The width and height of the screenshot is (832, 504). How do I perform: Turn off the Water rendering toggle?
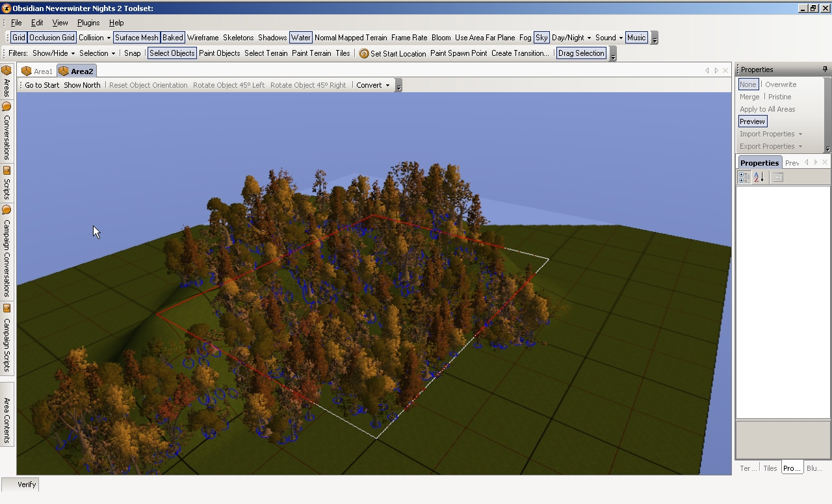tap(300, 38)
